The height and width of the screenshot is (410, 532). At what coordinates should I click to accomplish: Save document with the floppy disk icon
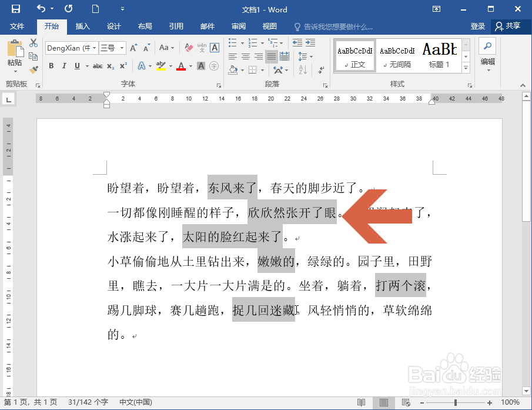pyautogui.click(x=16, y=9)
